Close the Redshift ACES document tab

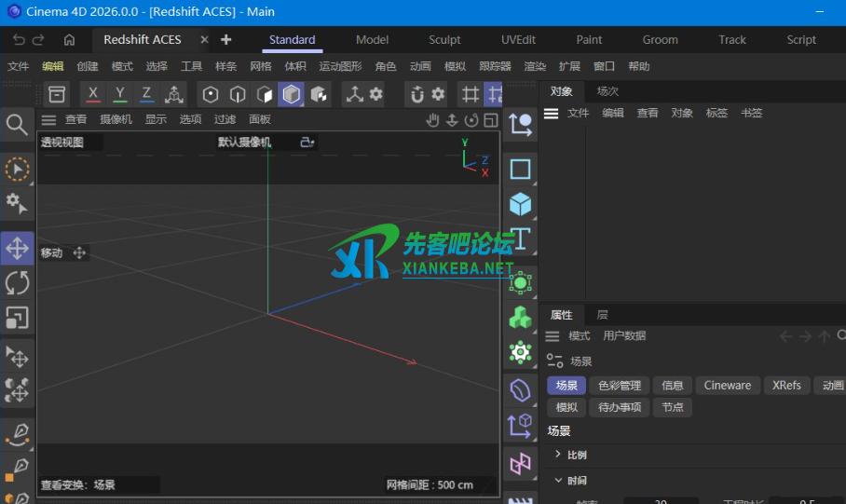[x=204, y=40]
